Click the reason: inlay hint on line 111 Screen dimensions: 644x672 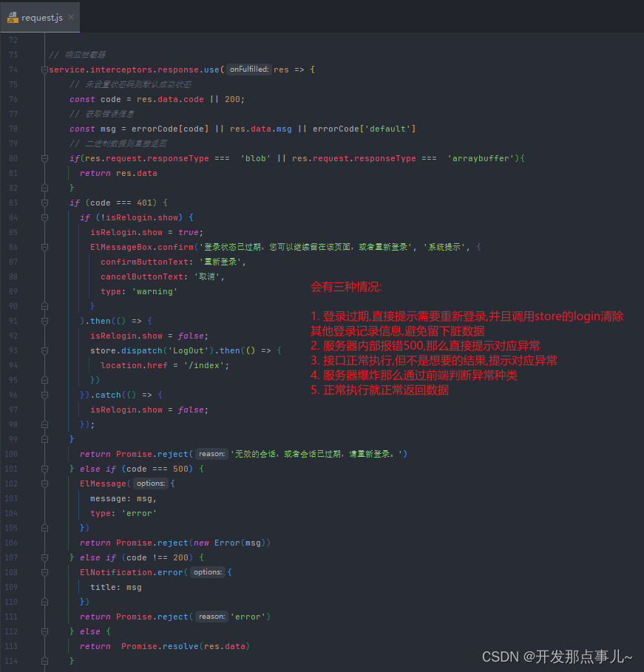[x=211, y=617]
